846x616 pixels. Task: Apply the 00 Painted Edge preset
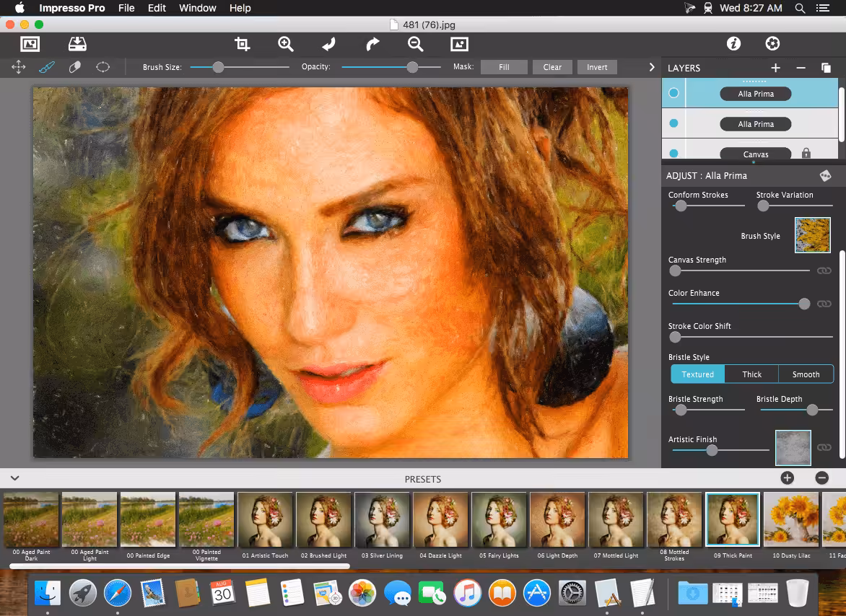(148, 519)
